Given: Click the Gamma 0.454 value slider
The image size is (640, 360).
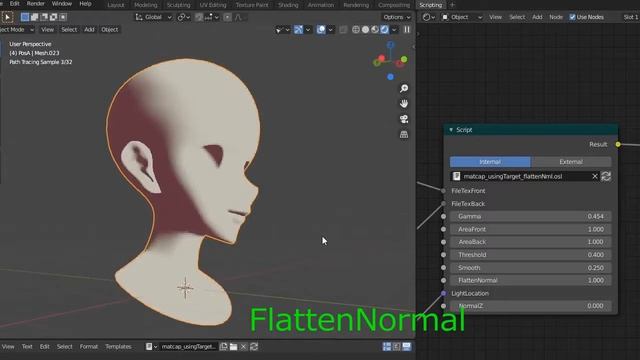Looking at the screenshot, I should (x=530, y=216).
